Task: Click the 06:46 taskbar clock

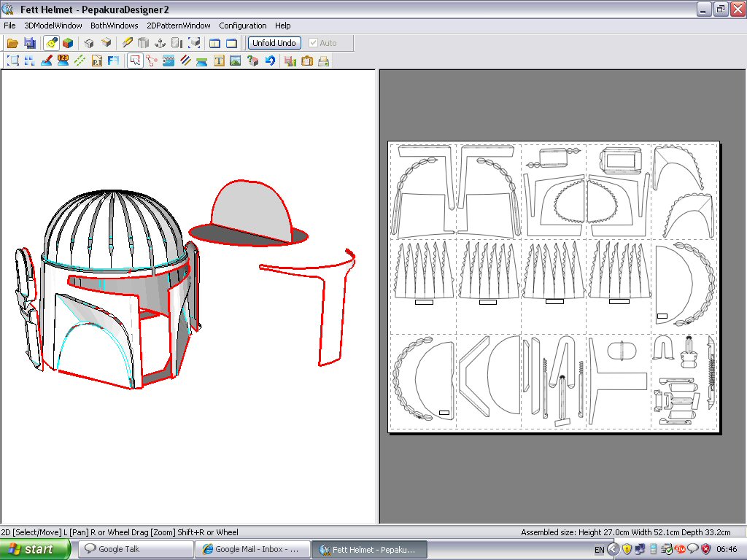Action: point(727,550)
